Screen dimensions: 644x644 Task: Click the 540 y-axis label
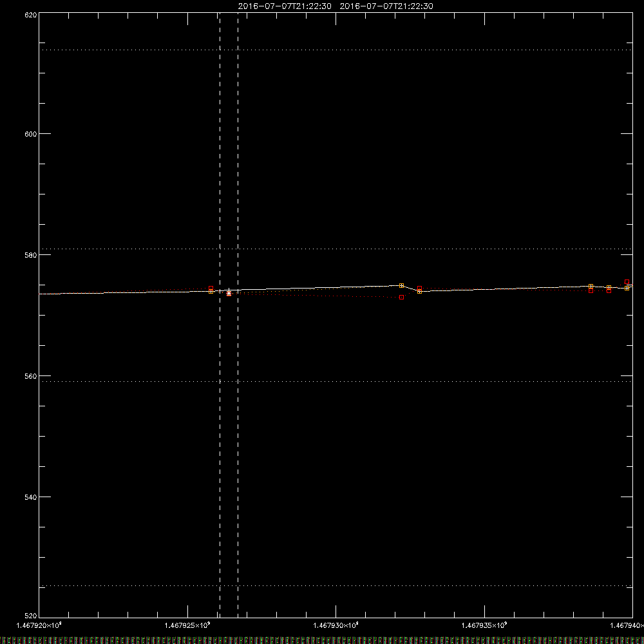[31, 497]
